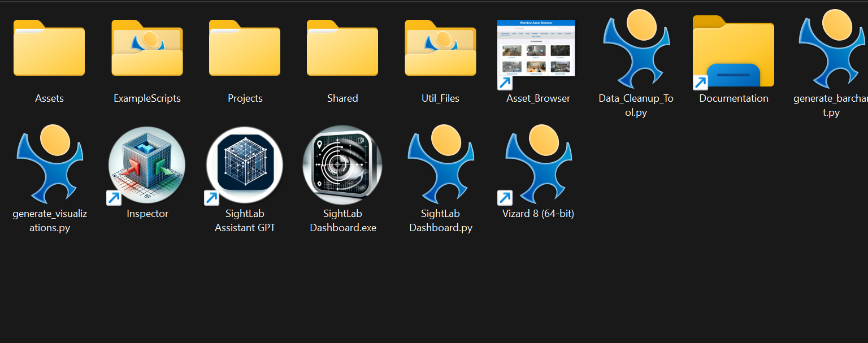The width and height of the screenshot is (868, 343).
Task: Select the Inspector cube shortcut icon
Action: 147,165
